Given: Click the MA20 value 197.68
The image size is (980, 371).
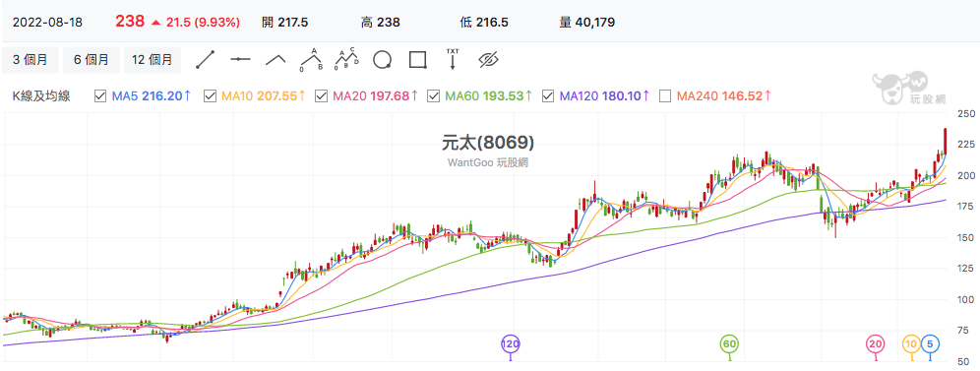Looking at the screenshot, I should (x=391, y=96).
